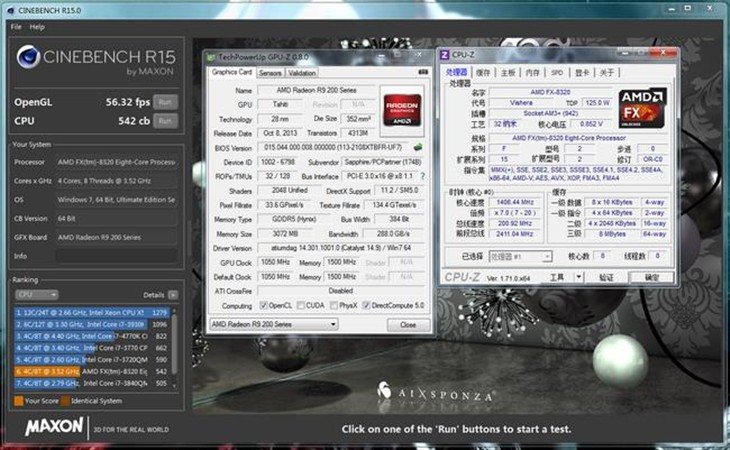The width and height of the screenshot is (730, 450).
Task: Open the Help menu in Cinebench
Action: pyautogui.click(x=37, y=27)
